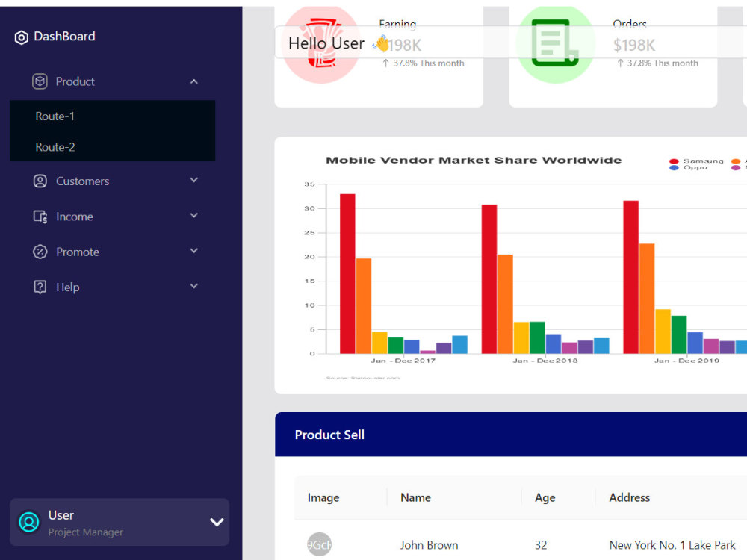Viewport: 747px width, 560px height.
Task: Select the Income menu label
Action: pyautogui.click(x=75, y=217)
